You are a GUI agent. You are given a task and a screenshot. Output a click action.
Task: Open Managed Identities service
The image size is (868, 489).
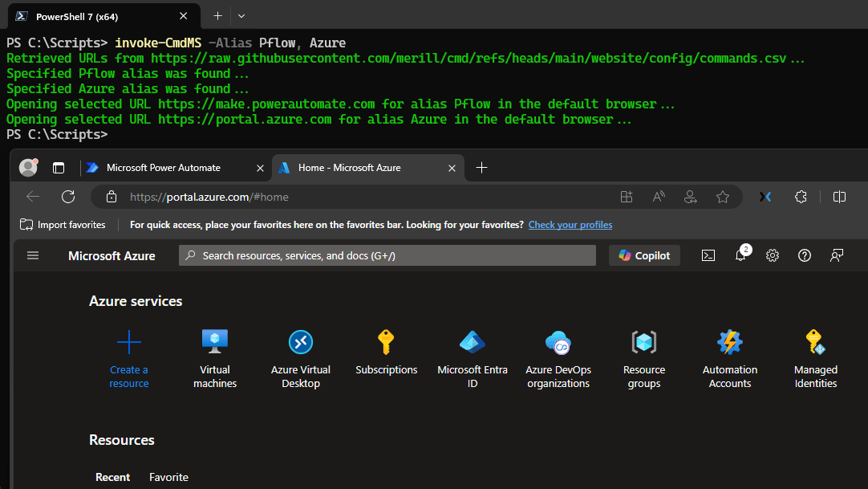click(x=815, y=359)
